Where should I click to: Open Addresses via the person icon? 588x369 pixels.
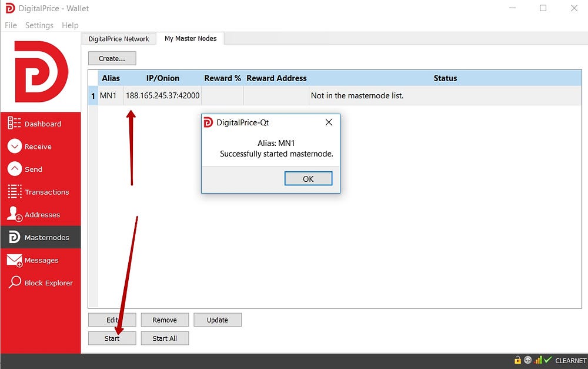15,214
